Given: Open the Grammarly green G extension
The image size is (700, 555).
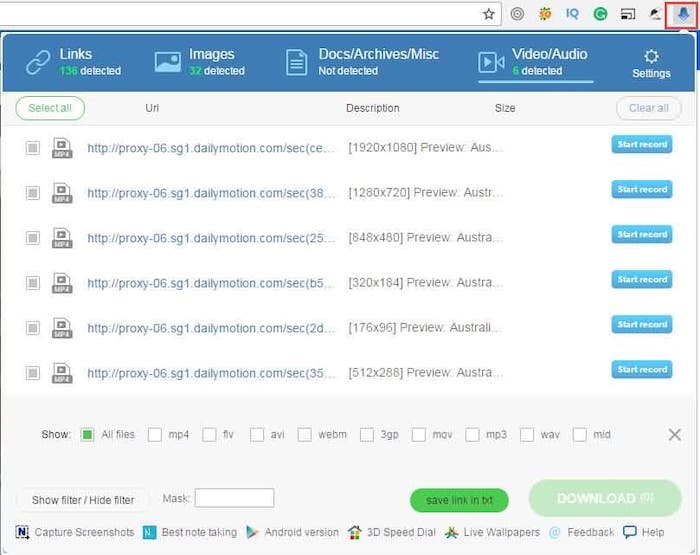Looking at the screenshot, I should click(x=600, y=14).
